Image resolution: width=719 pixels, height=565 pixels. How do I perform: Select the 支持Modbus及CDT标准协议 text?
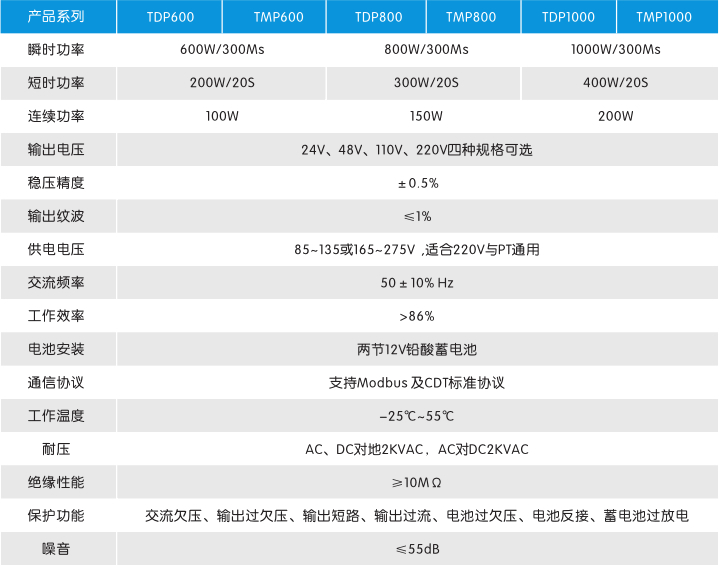417,383
